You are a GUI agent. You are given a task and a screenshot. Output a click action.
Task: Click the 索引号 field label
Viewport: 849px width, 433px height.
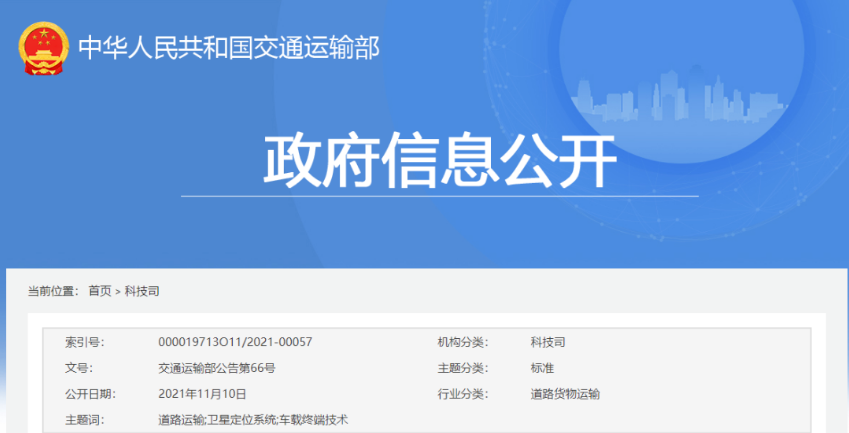pos(84,342)
